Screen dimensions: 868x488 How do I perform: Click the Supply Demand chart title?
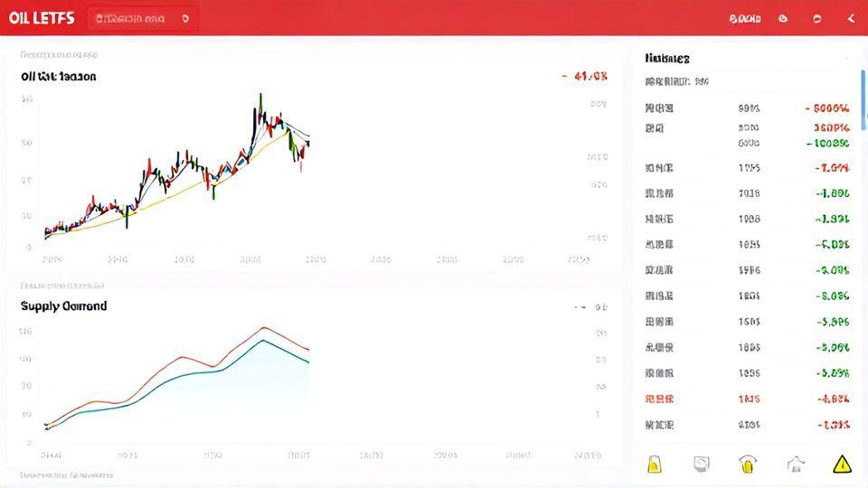click(x=63, y=306)
